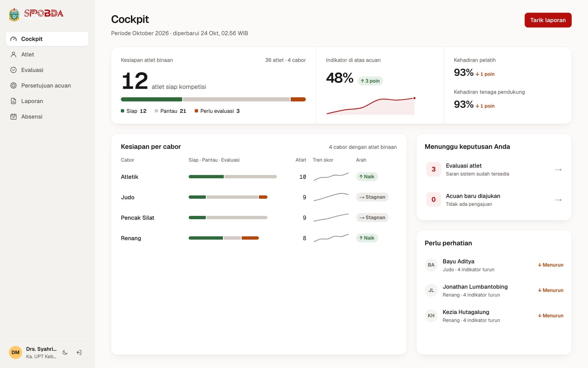588x368 pixels.
Task: Click the indicator trend area chart
Action: pos(371,106)
